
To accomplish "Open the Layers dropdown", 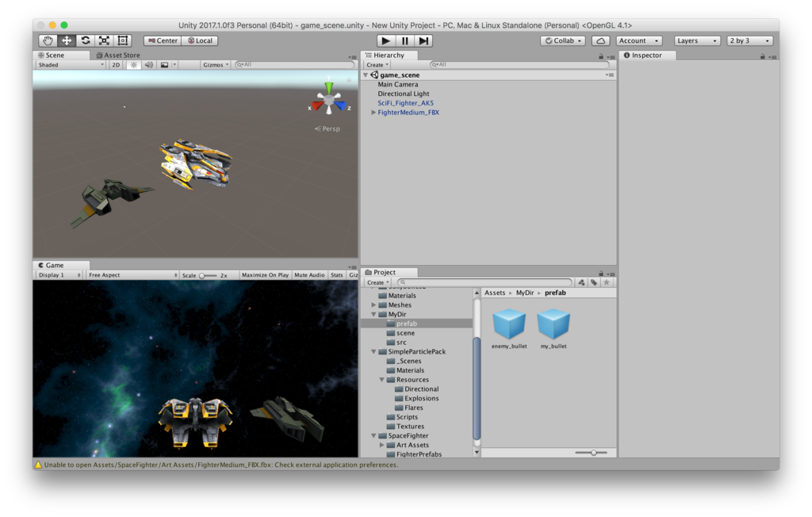I will (697, 40).
